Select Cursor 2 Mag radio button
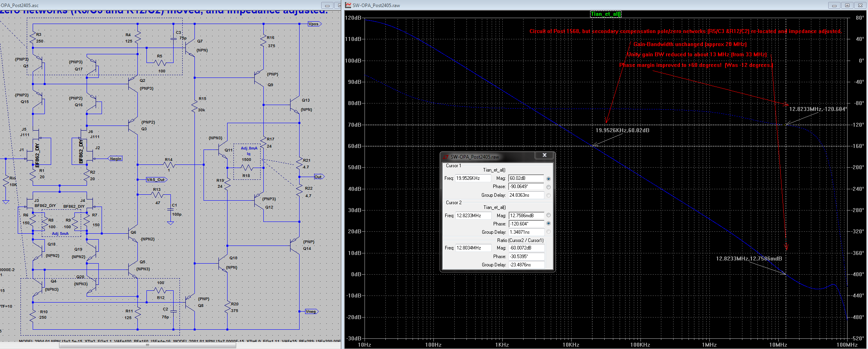The width and height of the screenshot is (868, 349). point(548,215)
